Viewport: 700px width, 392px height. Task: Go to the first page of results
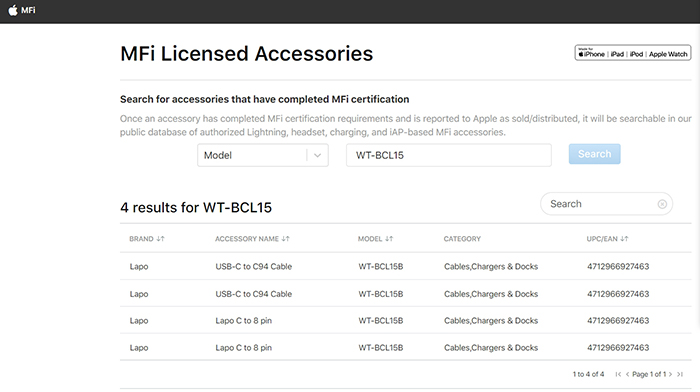[x=618, y=374]
